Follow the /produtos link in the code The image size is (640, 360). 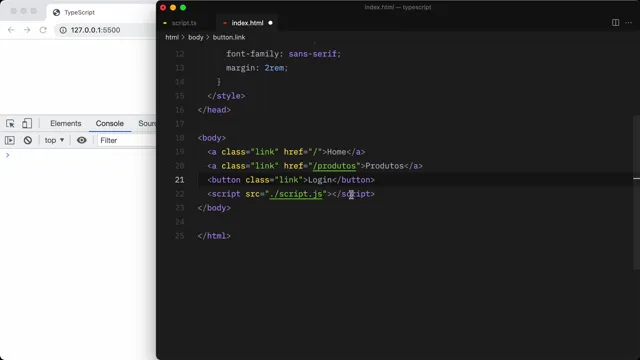click(334, 166)
